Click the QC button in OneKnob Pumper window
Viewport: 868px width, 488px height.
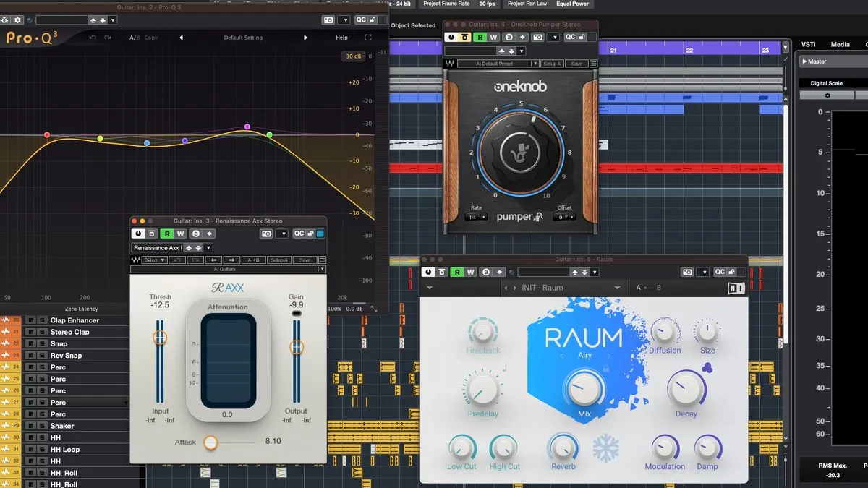point(571,37)
